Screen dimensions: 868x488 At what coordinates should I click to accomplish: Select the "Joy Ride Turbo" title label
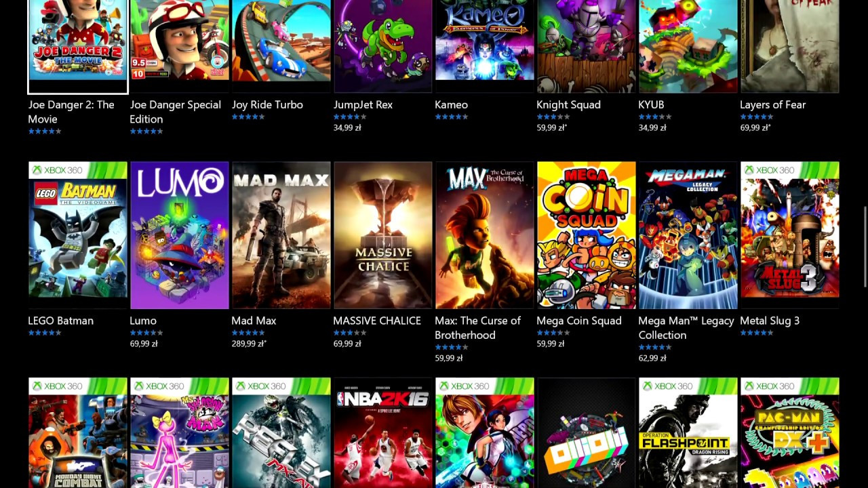tap(267, 105)
